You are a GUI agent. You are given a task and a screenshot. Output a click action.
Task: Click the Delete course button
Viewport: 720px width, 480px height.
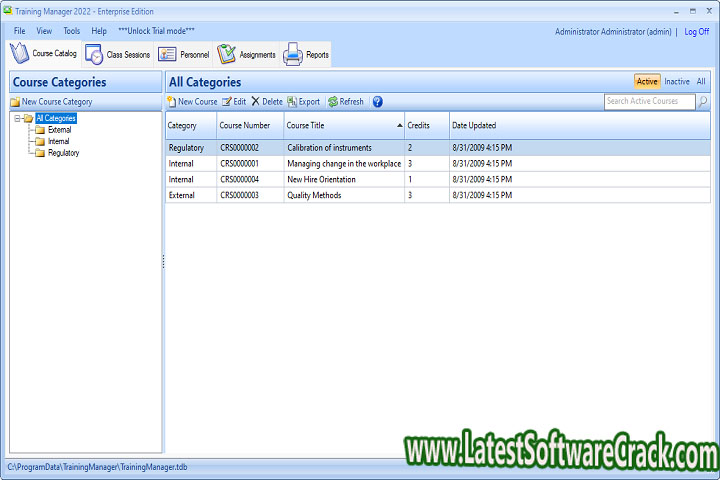click(267, 102)
